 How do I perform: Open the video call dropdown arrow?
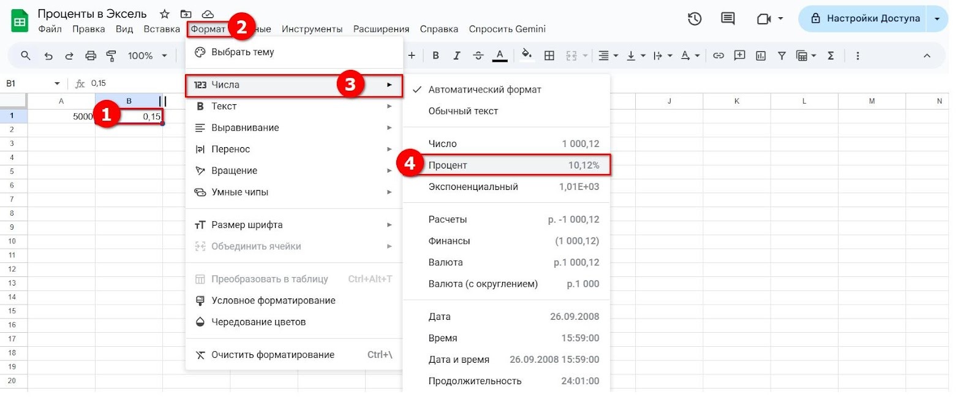point(780,19)
